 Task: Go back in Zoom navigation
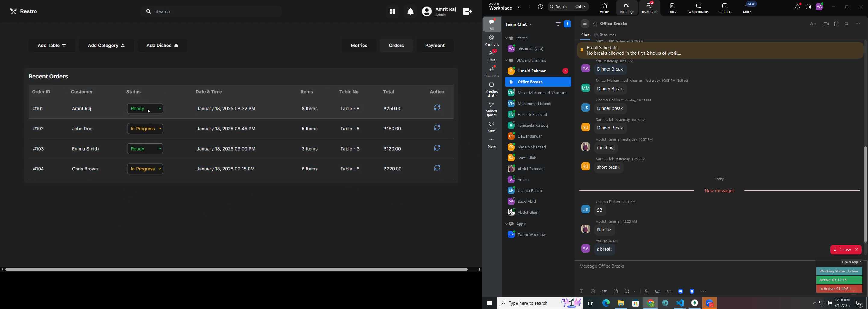pyautogui.click(x=519, y=7)
